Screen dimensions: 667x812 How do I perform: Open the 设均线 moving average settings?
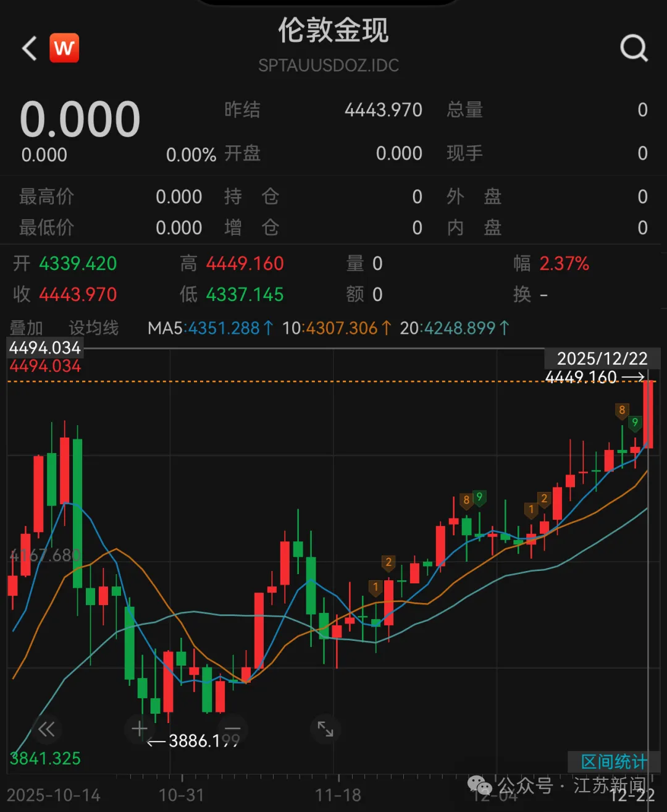pyautogui.click(x=93, y=328)
